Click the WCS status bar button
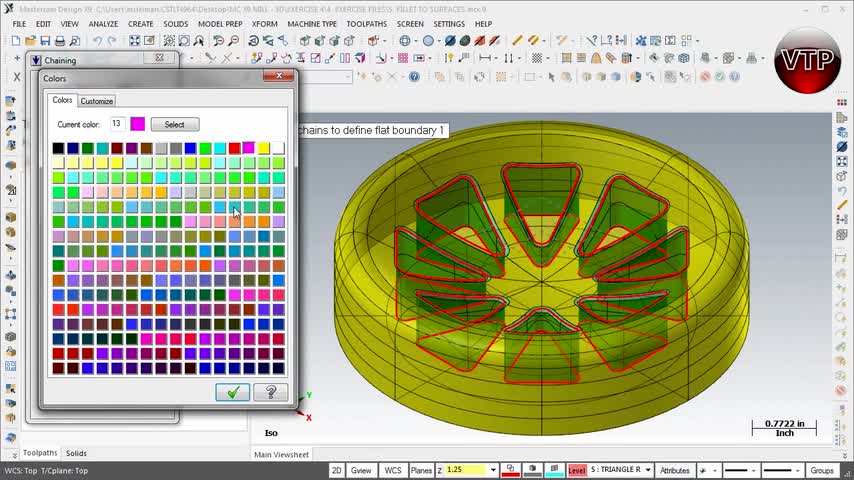The image size is (854, 480). 393,470
